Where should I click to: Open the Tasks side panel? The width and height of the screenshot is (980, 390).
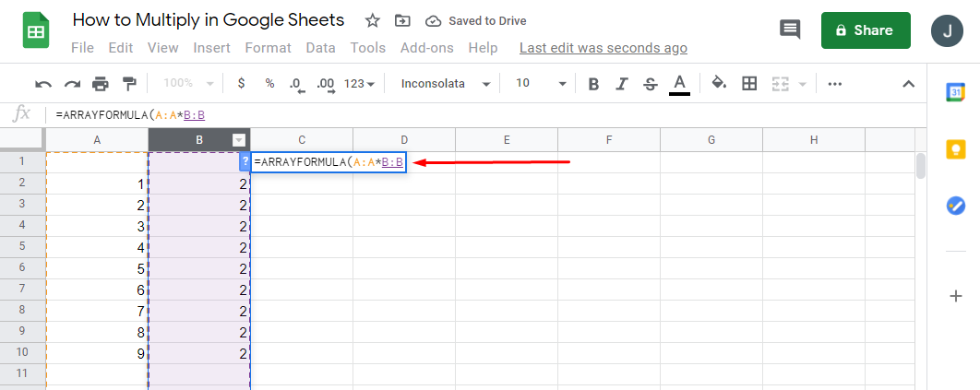(955, 206)
